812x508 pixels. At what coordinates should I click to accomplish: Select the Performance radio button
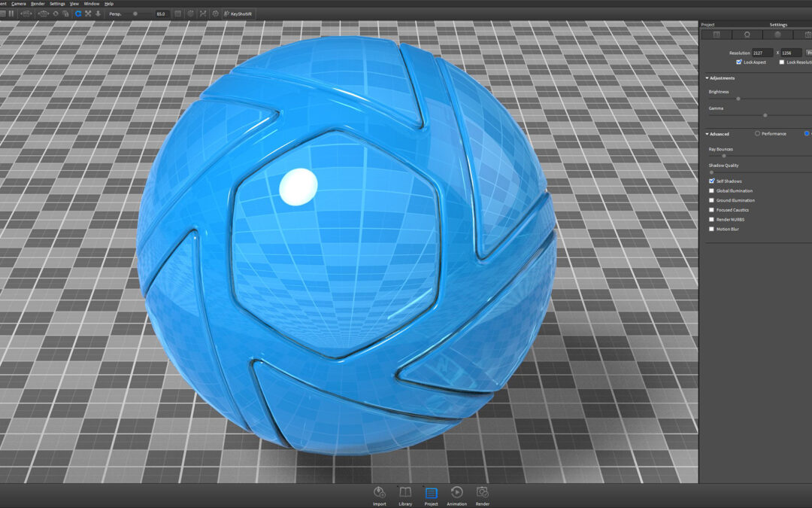pyautogui.click(x=757, y=134)
